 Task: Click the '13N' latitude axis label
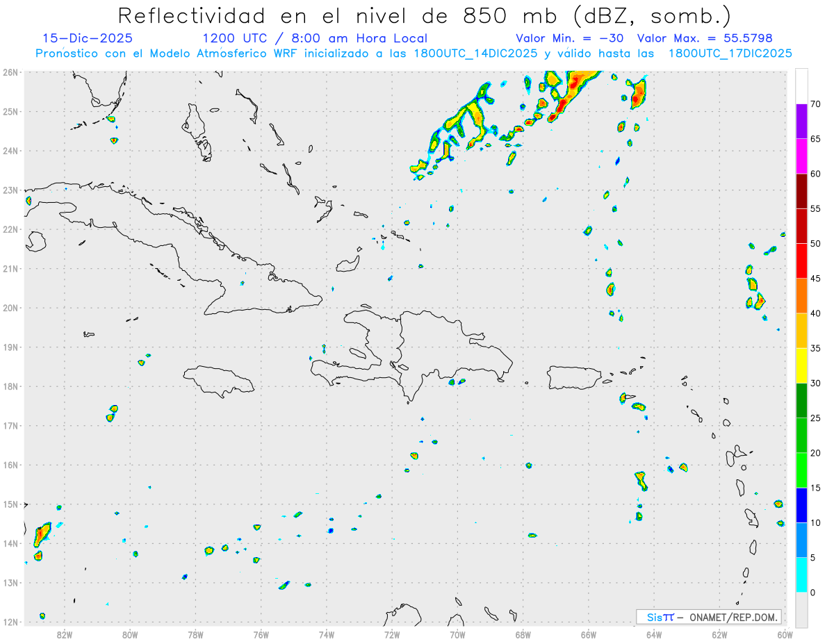10,583
